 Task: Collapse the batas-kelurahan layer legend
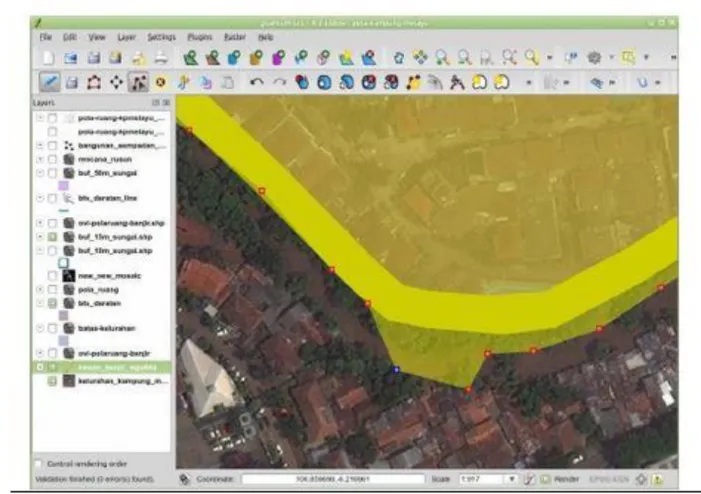coord(40,329)
